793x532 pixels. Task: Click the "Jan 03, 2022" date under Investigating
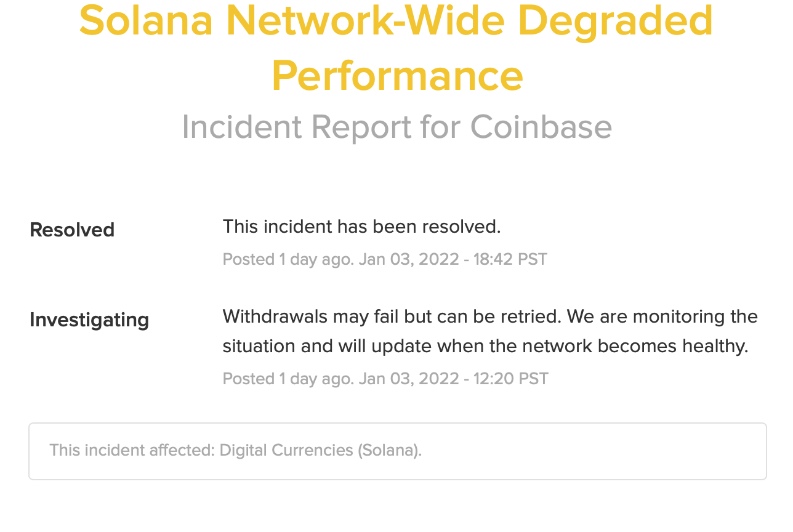tap(409, 379)
